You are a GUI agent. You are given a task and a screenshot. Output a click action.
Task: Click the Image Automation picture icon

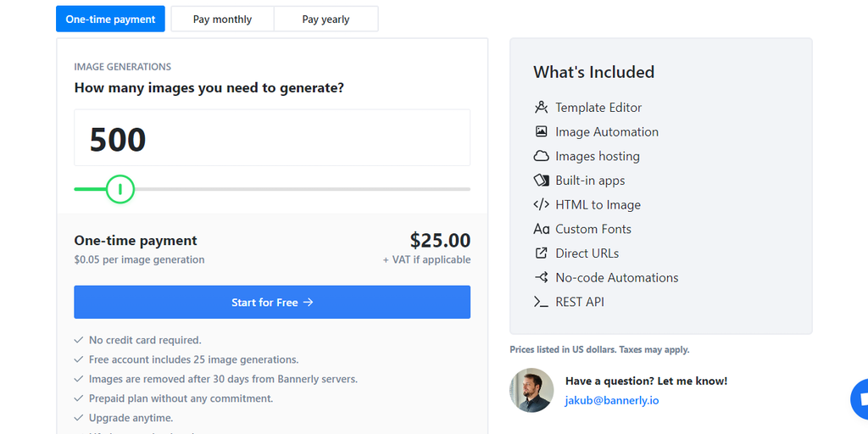541,131
